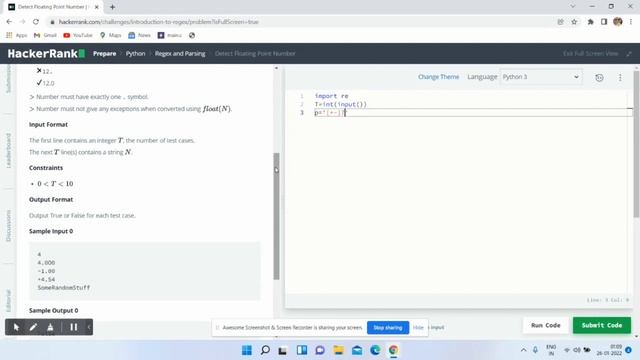Image resolution: width=640 pixels, height=360 pixels.
Task: Click the 'import re' code line
Action: tap(331, 96)
